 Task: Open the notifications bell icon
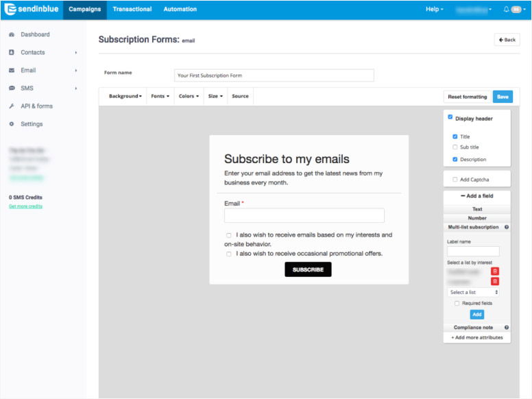coord(507,10)
